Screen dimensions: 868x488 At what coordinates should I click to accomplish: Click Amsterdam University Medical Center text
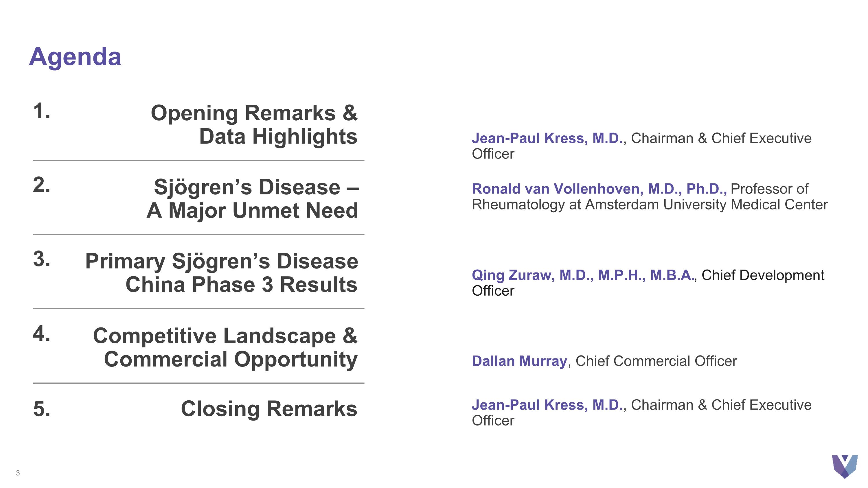coord(706,205)
